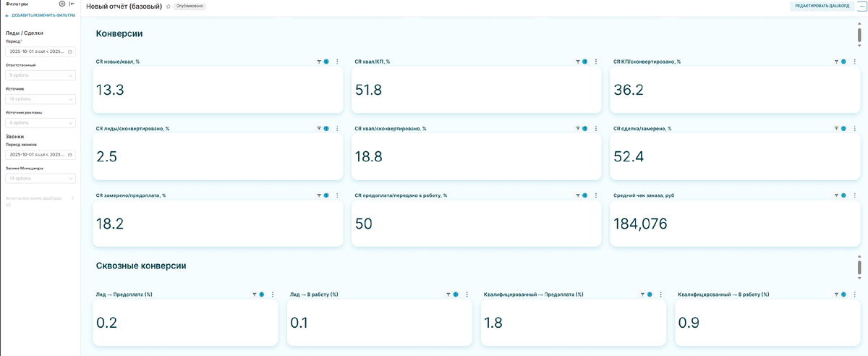
Task: Click the value 184,076 average order check
Action: pos(640,224)
